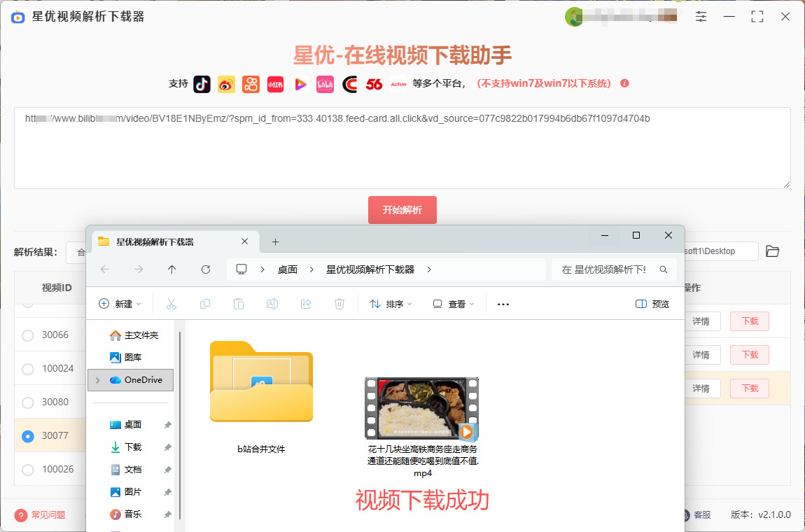
Task: Add a new Explorer tab
Action: [276, 241]
